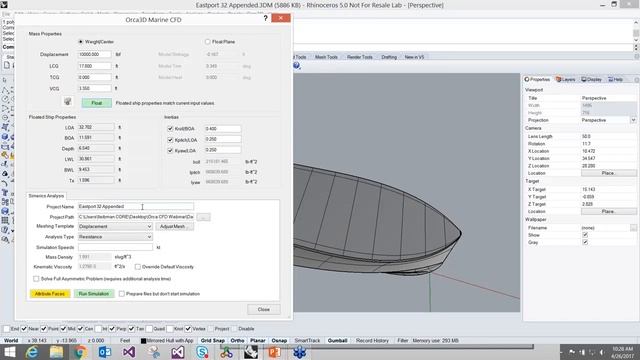This screenshot has width=640, height=360.
Task: Open Internet Explorer from the taskbar
Action: (32, 352)
